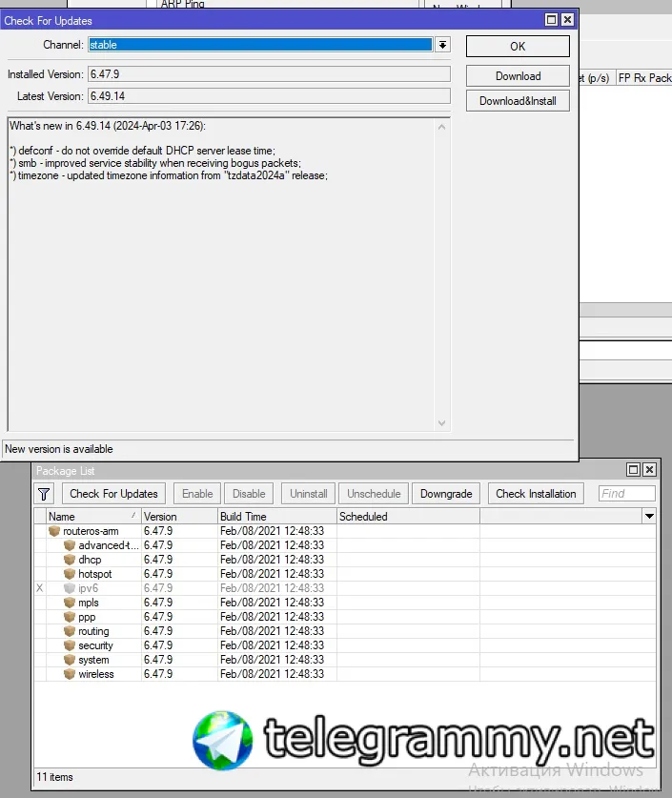This screenshot has width=672, height=798.
Task: Click the Scheduled column header
Action: click(408, 517)
